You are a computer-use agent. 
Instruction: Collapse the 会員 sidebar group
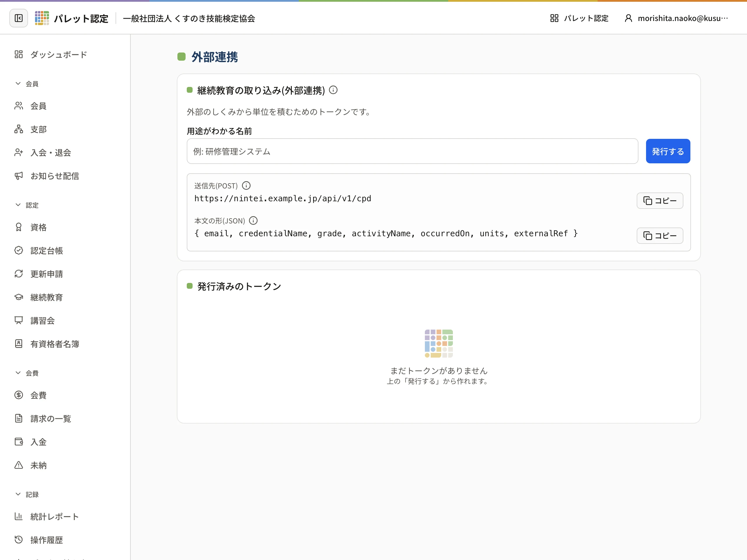[27, 83]
